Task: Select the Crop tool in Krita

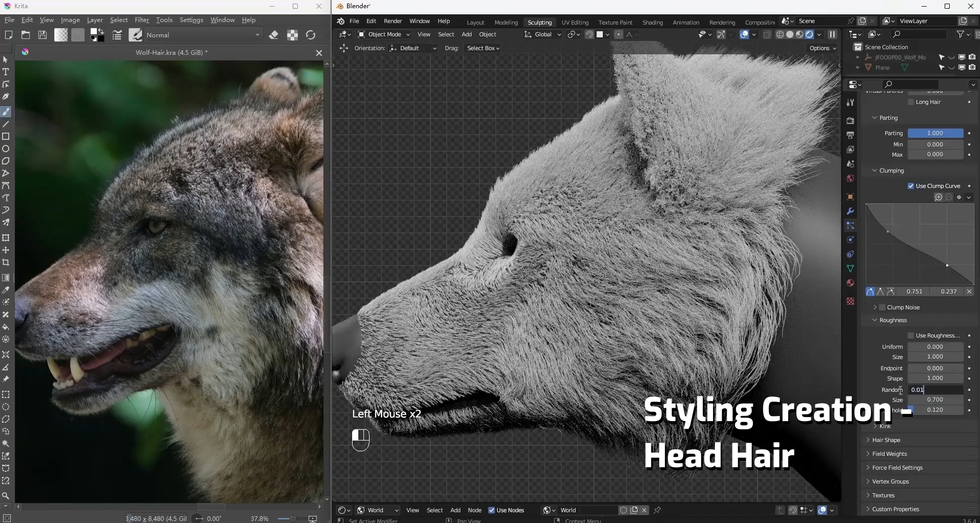Action: pos(6,262)
